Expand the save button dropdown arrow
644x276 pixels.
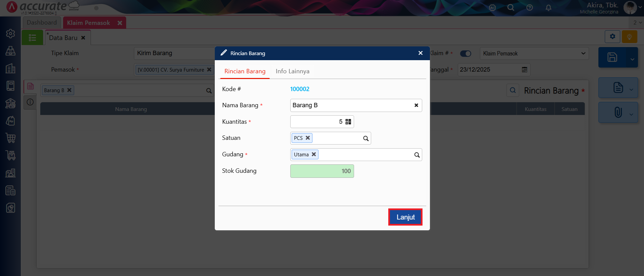(x=632, y=59)
